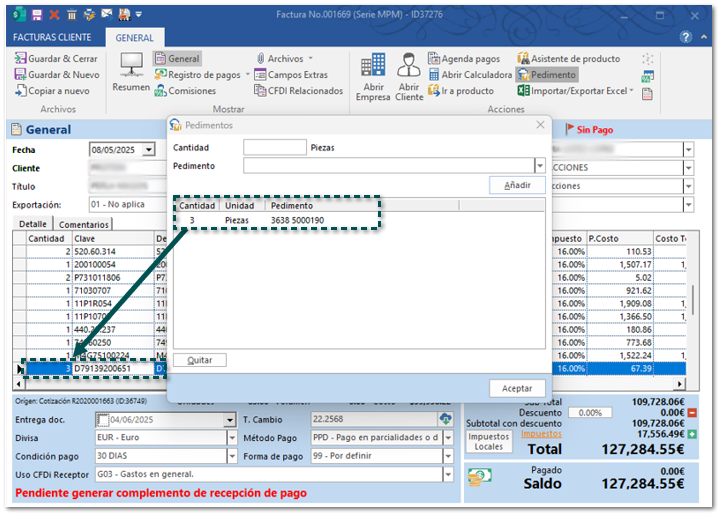Toggle the Entrega doc. date checkbox
Image resolution: width=721 pixels, height=516 pixels.
102,420
